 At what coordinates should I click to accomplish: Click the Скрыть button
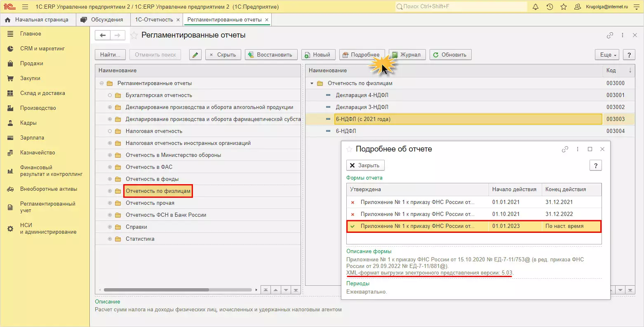pos(223,54)
